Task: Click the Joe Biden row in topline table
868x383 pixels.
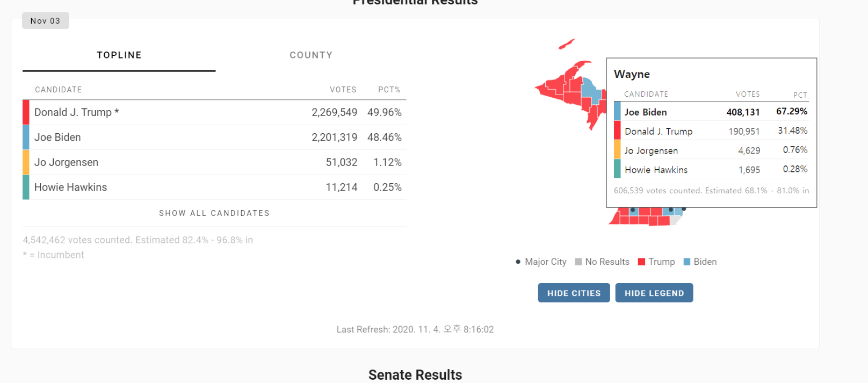Action: tap(215, 138)
